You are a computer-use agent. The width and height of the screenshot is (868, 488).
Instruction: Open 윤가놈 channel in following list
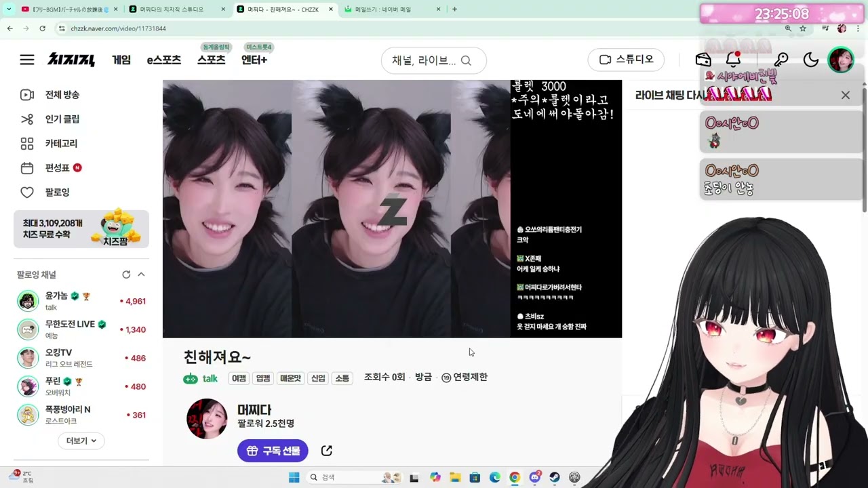tap(81, 301)
